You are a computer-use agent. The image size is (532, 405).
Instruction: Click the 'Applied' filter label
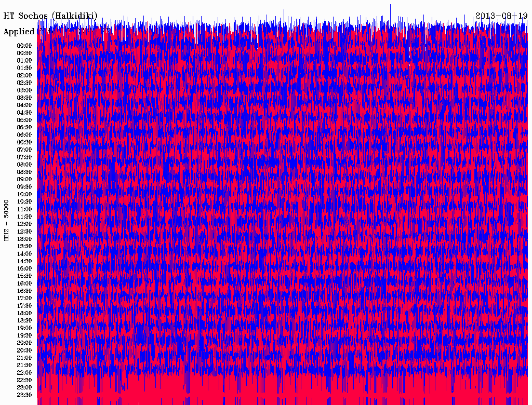tap(19, 32)
